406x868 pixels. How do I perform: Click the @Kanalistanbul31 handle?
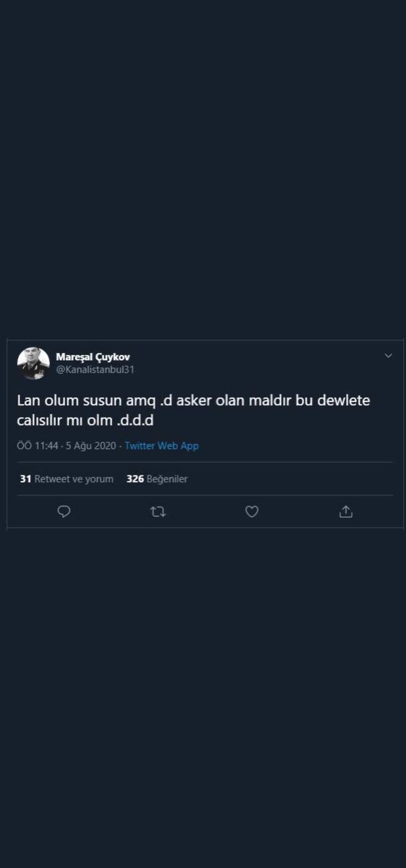95,370
